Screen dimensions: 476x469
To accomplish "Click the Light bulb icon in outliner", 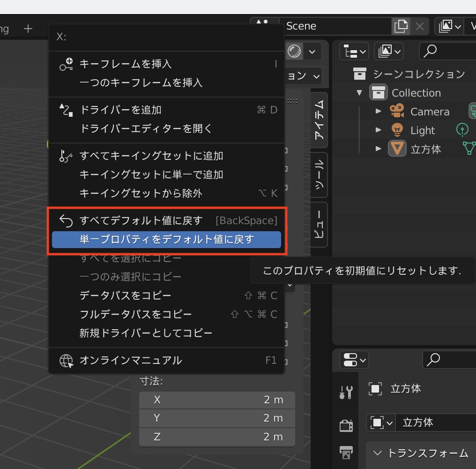I will click(x=397, y=130).
